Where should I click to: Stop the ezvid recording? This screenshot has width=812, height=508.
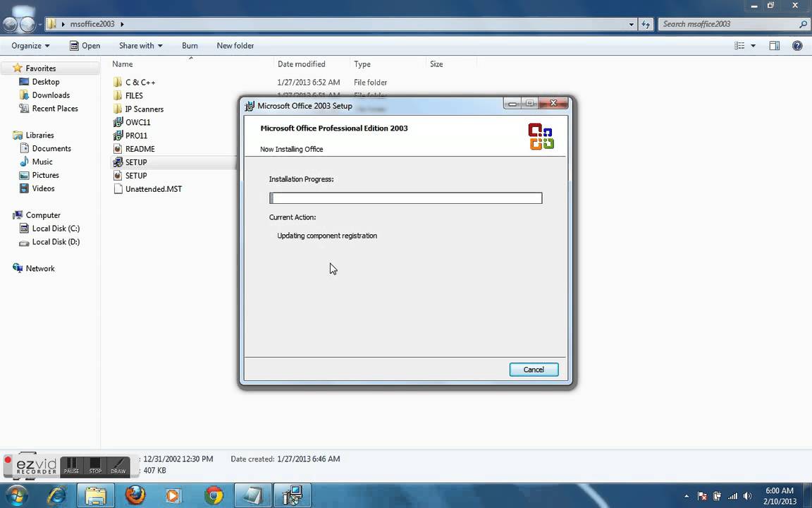pyautogui.click(x=95, y=466)
